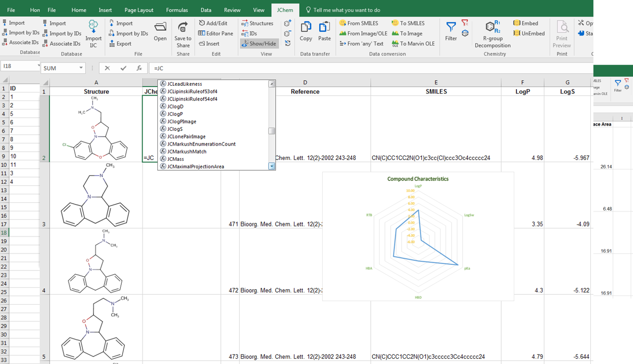This screenshot has width=633, height=364.
Task: Click Insert in the Edit group
Action: coord(209,44)
